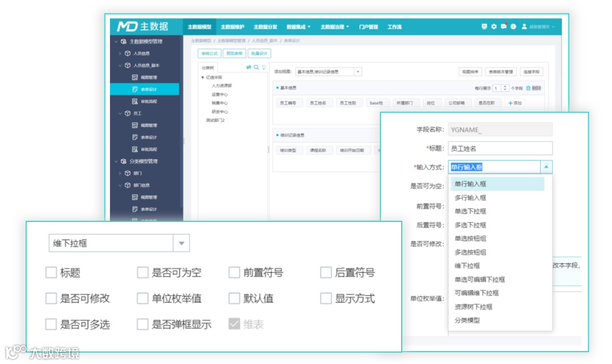Click the info circle icon
Viewport: 612px width, 364px height.
(513, 27)
